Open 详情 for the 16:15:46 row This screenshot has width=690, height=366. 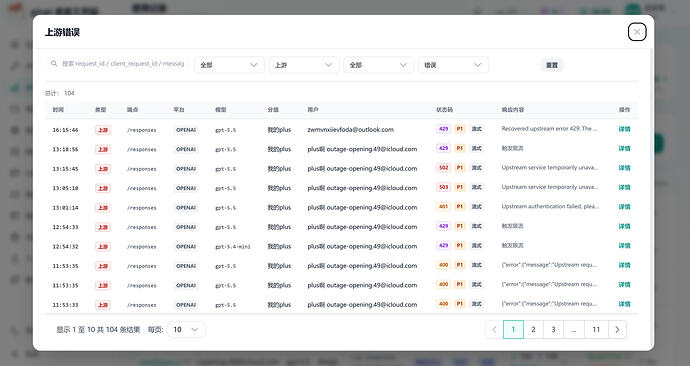[624, 129]
